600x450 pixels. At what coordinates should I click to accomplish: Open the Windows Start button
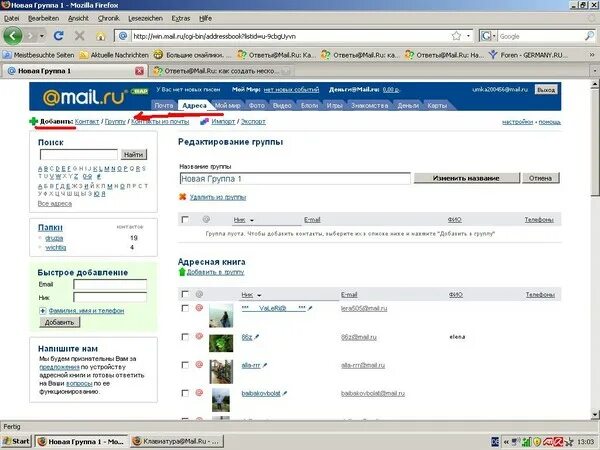click(17, 442)
